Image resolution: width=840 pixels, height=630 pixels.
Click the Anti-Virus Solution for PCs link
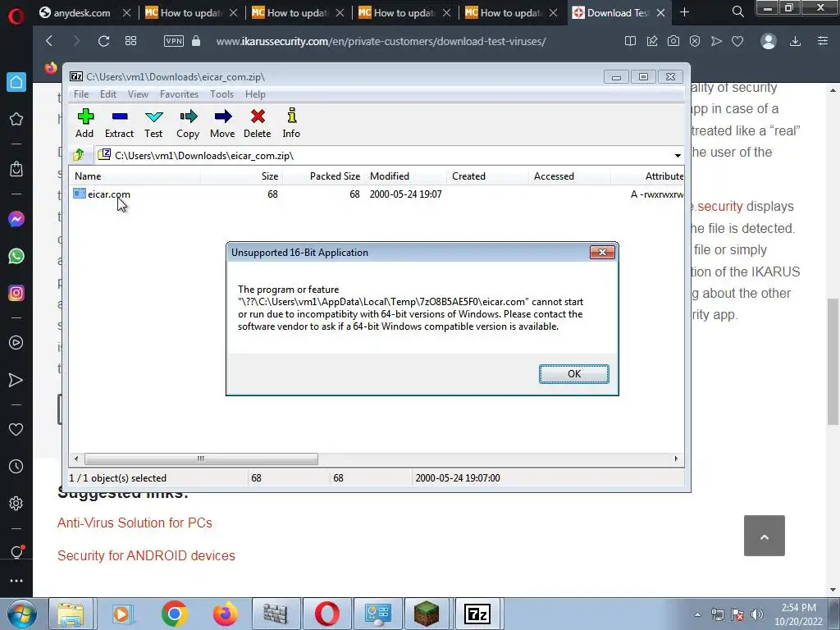pos(135,523)
